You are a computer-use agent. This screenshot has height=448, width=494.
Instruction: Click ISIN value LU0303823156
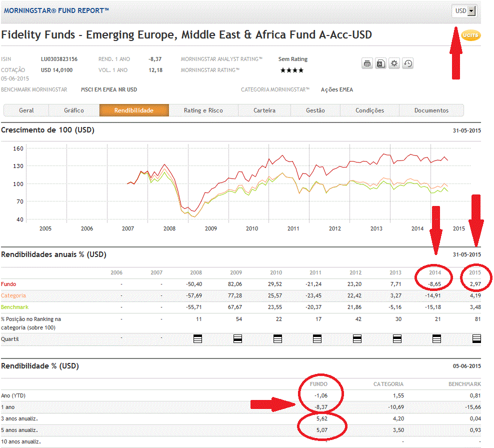(59, 59)
